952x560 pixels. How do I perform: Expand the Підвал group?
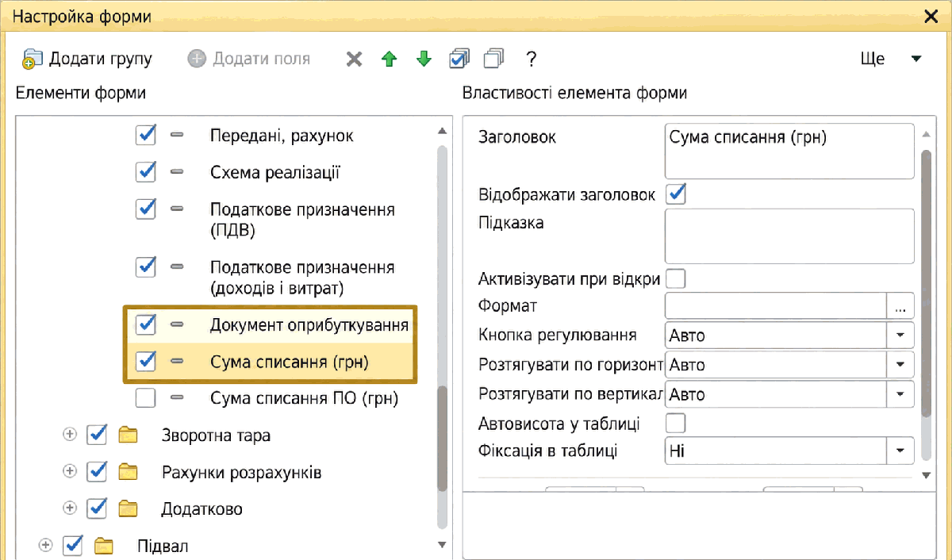pos(45,546)
